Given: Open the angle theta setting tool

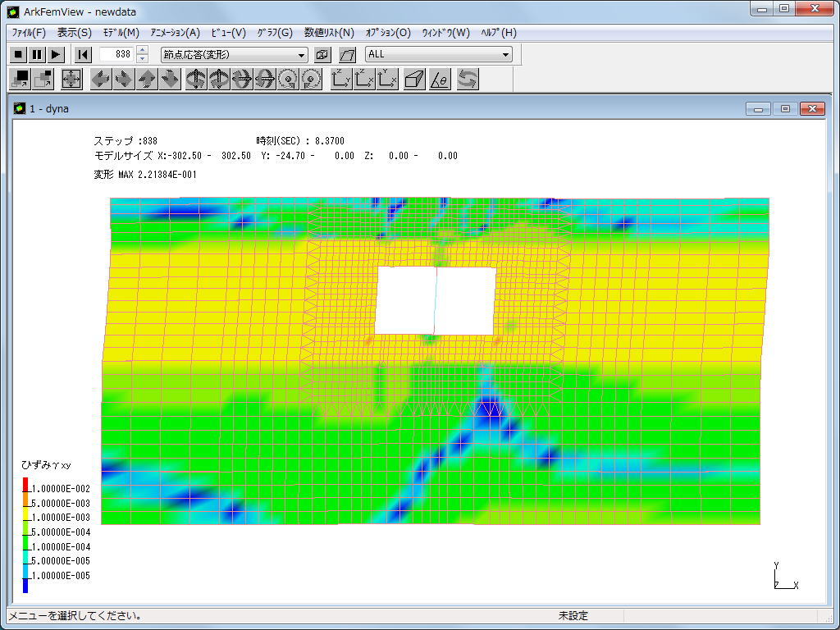Looking at the screenshot, I should [x=440, y=80].
